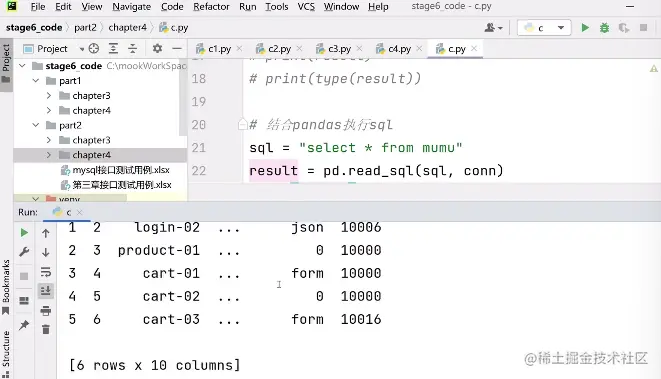Stop process using the toolbar stop square
Image resolution: width=661 pixels, height=379 pixels.
click(x=643, y=28)
